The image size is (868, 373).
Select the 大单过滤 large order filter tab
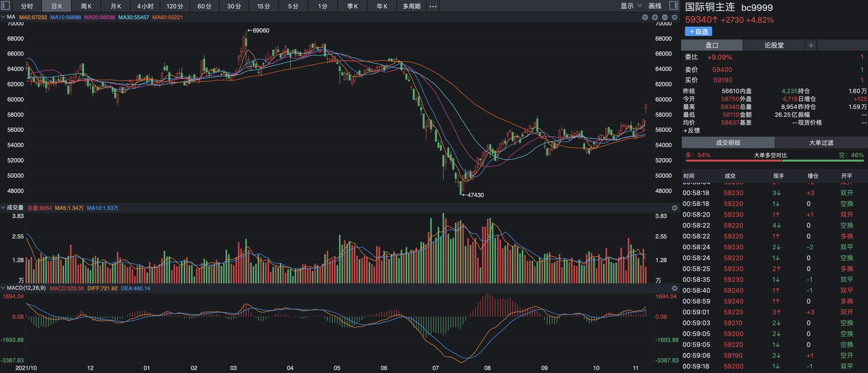(x=821, y=142)
